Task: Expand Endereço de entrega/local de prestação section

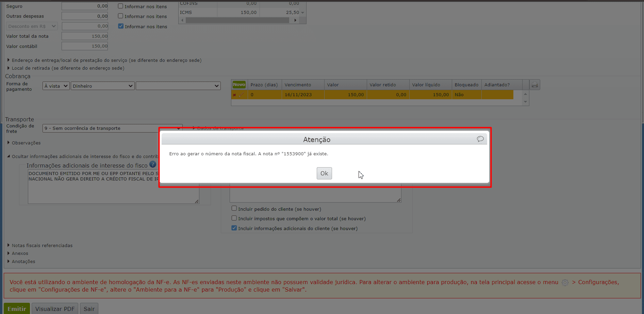Action: point(104,60)
